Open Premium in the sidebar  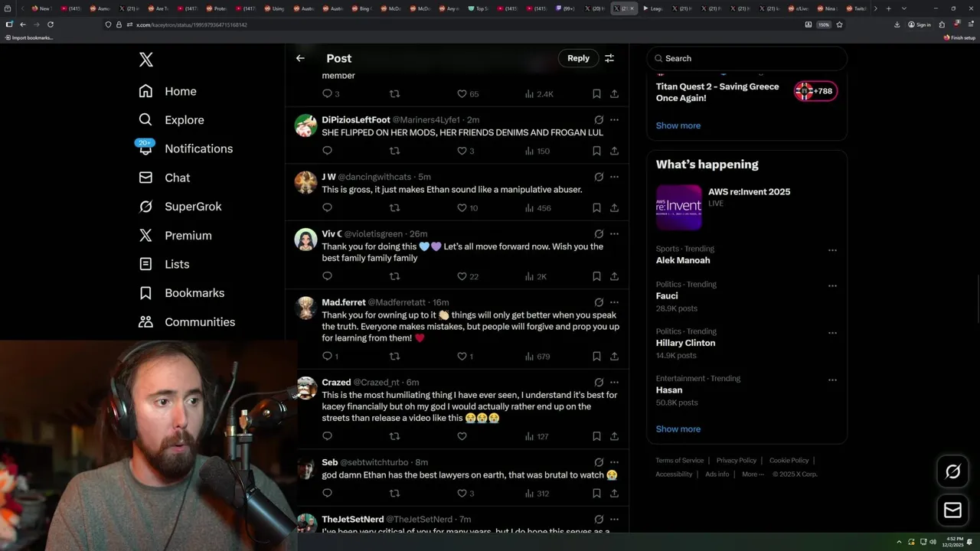(x=175, y=236)
